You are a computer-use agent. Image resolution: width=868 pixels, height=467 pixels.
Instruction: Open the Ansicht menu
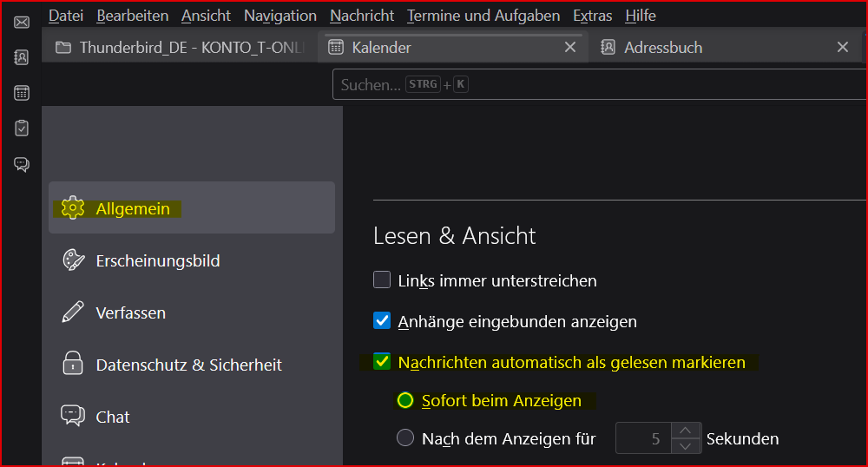tap(206, 16)
